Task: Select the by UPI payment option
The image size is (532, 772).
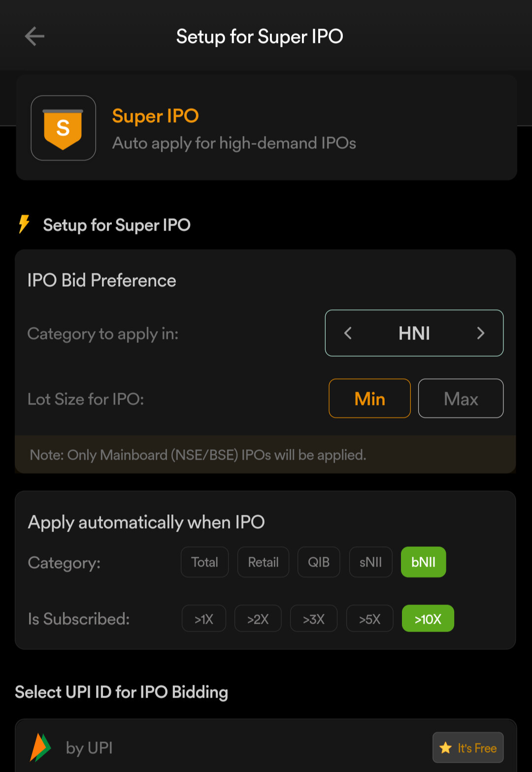Action: click(x=197, y=747)
